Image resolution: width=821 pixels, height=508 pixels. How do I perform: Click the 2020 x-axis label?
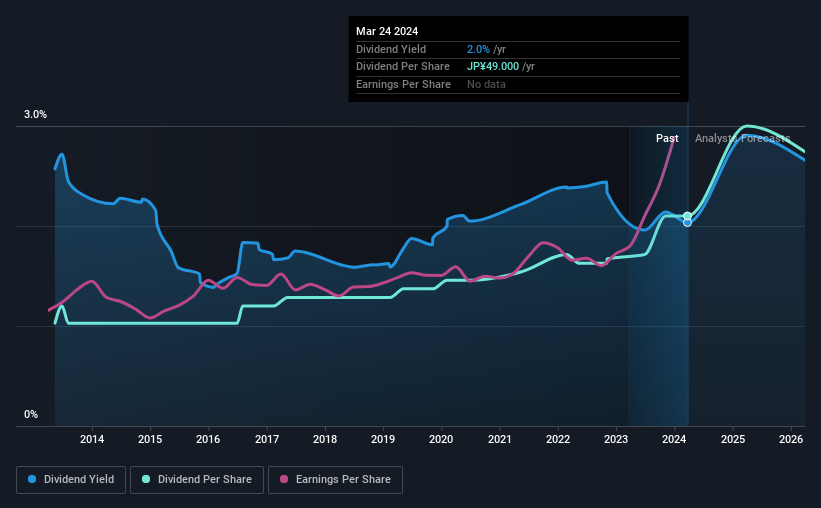(x=441, y=439)
